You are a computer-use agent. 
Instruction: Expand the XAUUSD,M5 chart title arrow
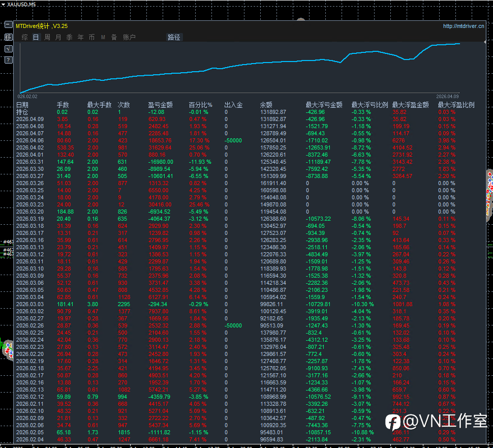coord(4,4)
